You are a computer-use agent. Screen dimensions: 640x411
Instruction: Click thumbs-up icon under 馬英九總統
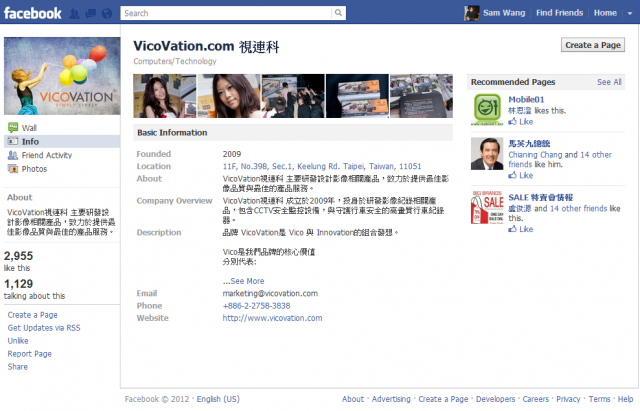(x=512, y=175)
